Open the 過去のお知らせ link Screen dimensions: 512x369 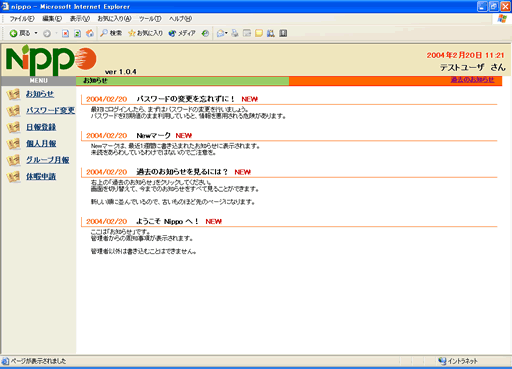[x=472, y=80]
